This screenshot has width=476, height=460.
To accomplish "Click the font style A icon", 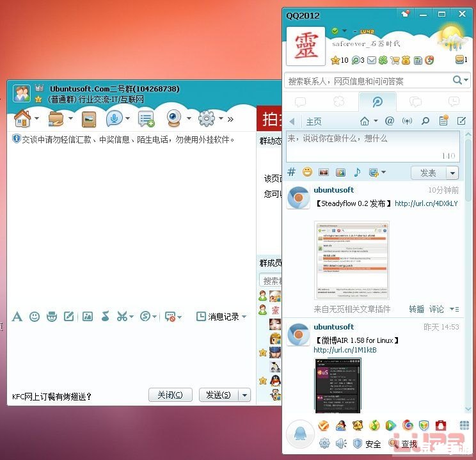I will 17,317.
